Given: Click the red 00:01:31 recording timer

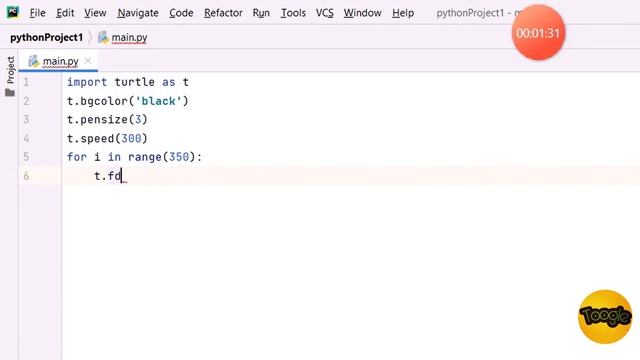Looking at the screenshot, I should 538,33.
